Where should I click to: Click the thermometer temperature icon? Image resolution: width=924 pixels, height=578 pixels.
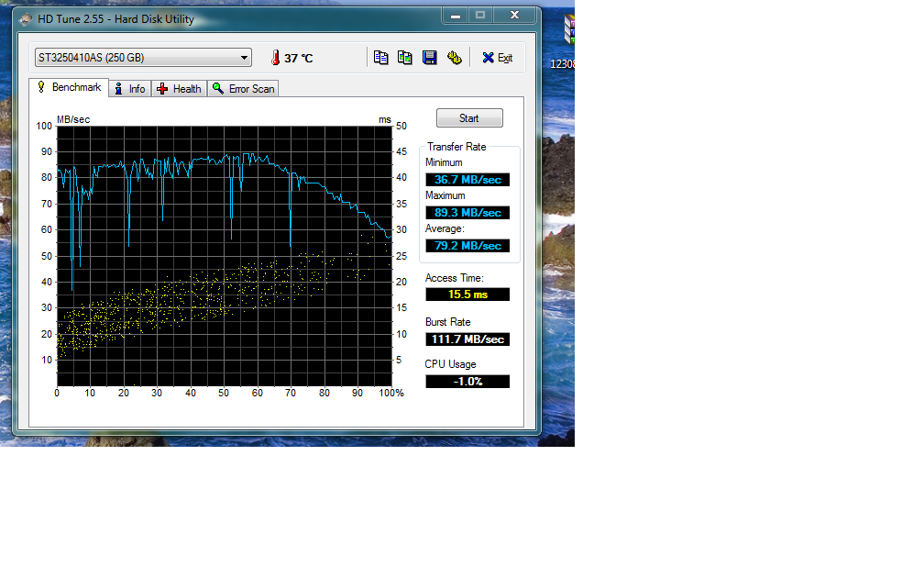pyautogui.click(x=274, y=58)
